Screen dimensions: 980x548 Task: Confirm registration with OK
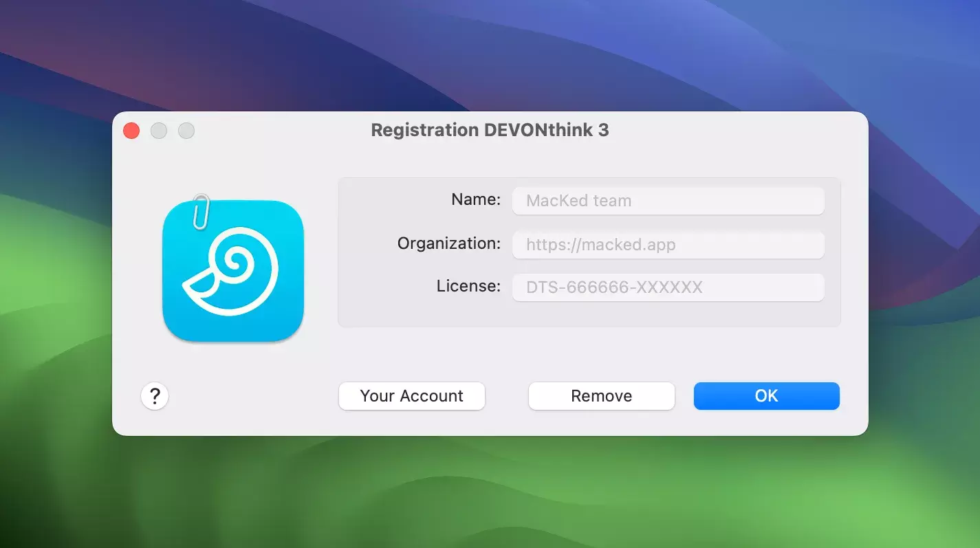[x=767, y=396]
